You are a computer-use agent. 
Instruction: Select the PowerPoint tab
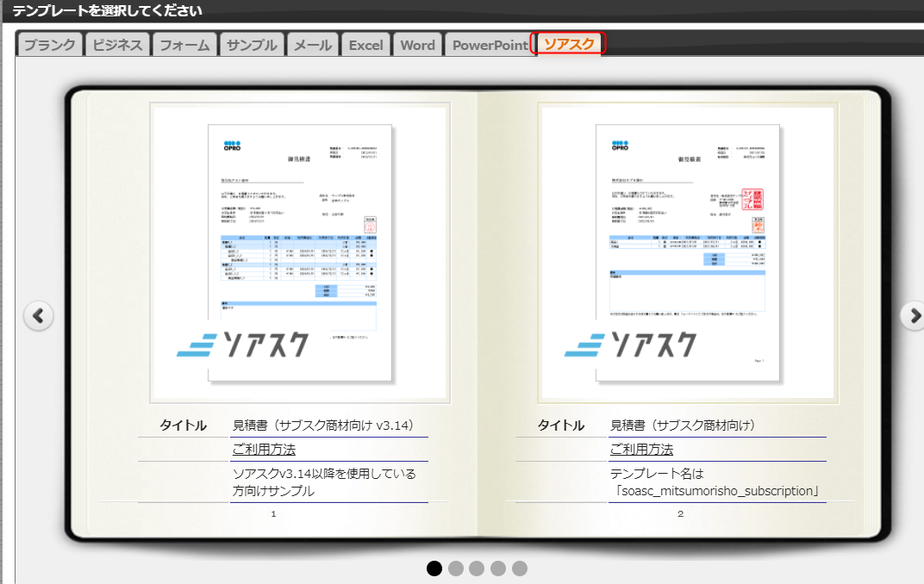point(489,45)
